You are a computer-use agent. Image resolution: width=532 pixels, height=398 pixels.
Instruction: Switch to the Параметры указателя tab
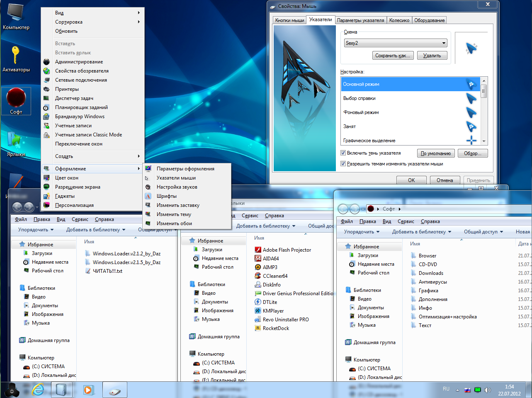[360, 20]
